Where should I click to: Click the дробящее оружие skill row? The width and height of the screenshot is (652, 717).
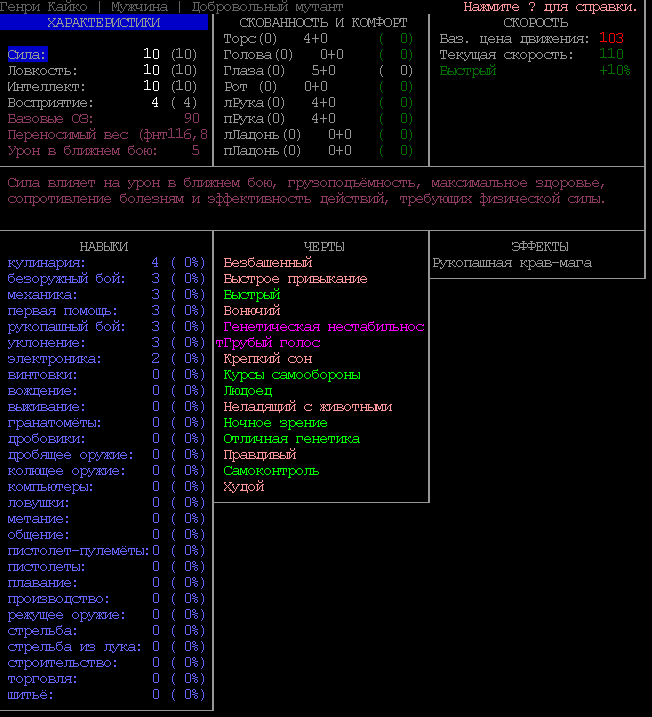(x=106, y=455)
